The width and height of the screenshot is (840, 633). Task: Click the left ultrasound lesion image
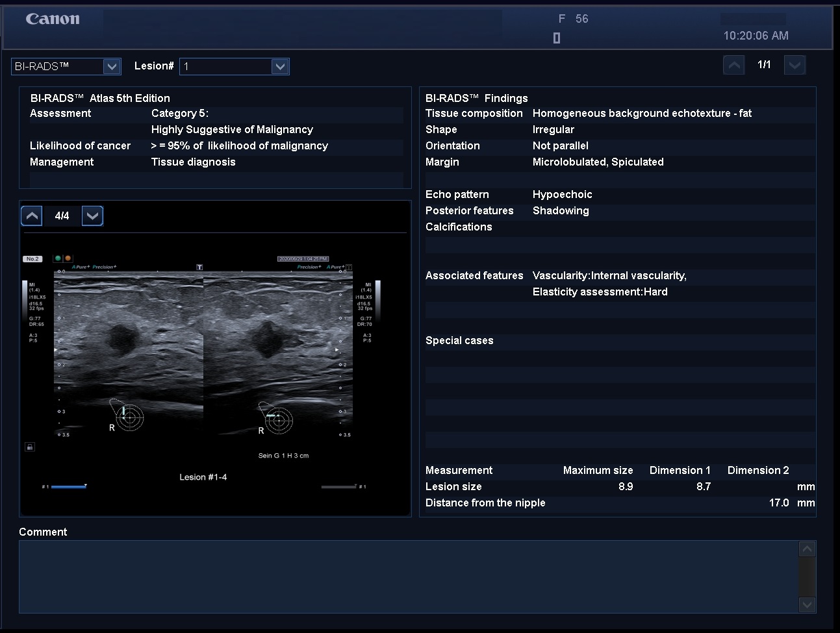click(x=129, y=354)
